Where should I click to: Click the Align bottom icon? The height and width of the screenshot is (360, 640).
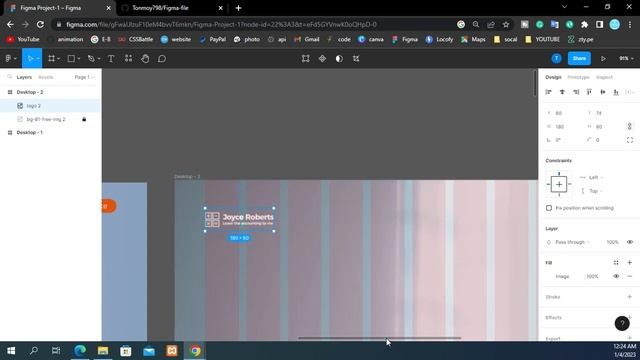[616, 92]
